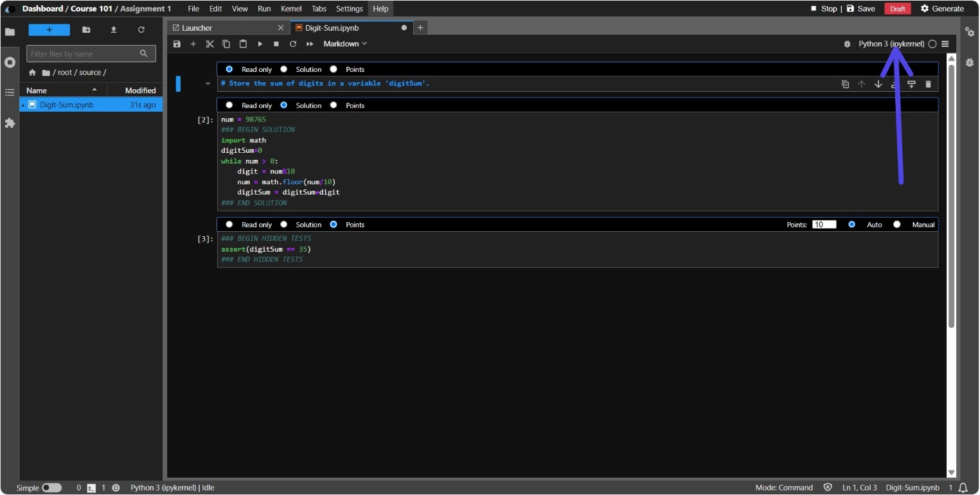Select Solution option for cell [3]
The height and width of the screenshot is (495, 980).
click(x=284, y=224)
